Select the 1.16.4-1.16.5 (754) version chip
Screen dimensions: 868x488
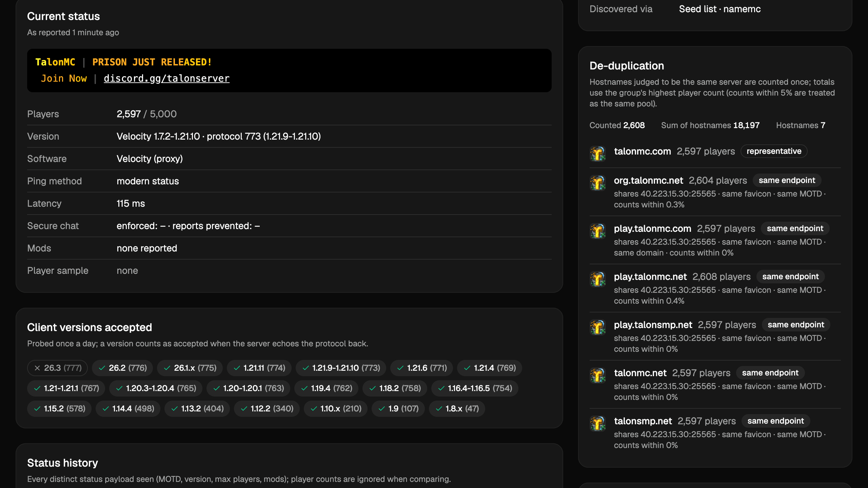pyautogui.click(x=475, y=388)
